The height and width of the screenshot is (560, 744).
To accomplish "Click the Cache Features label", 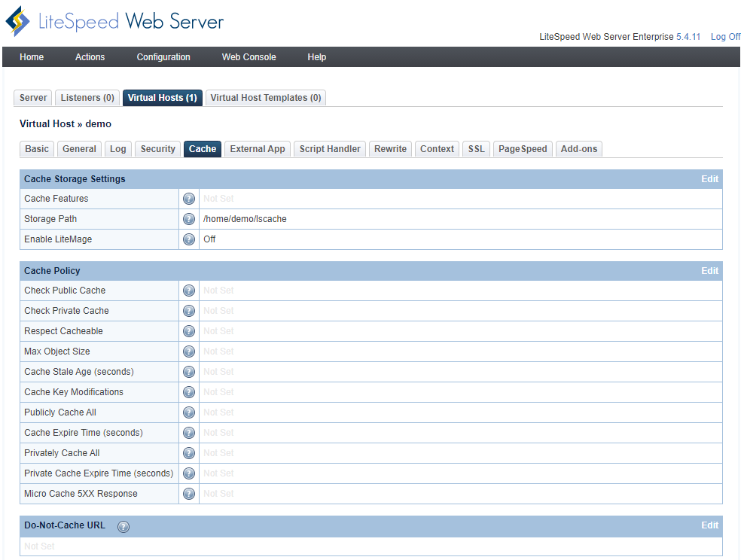I will point(56,199).
